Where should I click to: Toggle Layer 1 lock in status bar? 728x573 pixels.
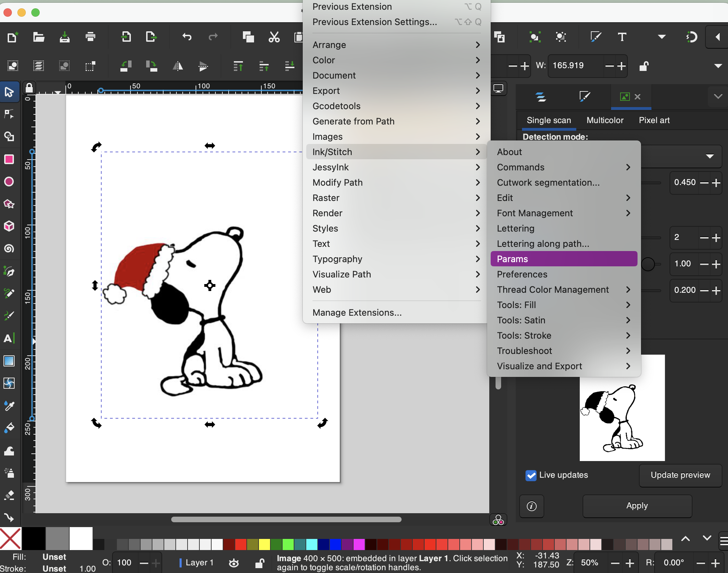[x=260, y=563]
